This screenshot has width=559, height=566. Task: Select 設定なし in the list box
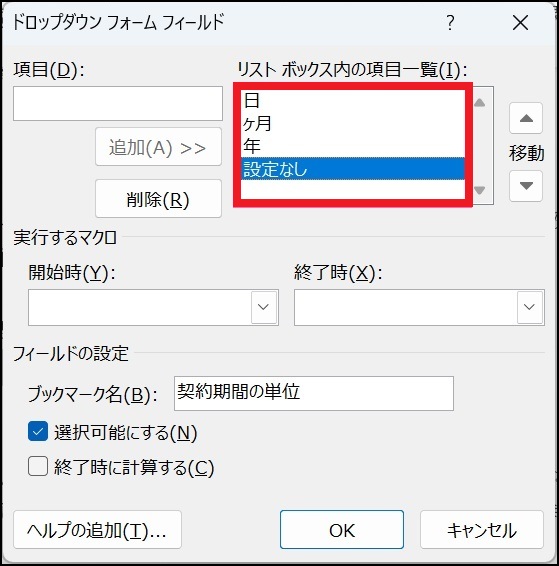353,169
